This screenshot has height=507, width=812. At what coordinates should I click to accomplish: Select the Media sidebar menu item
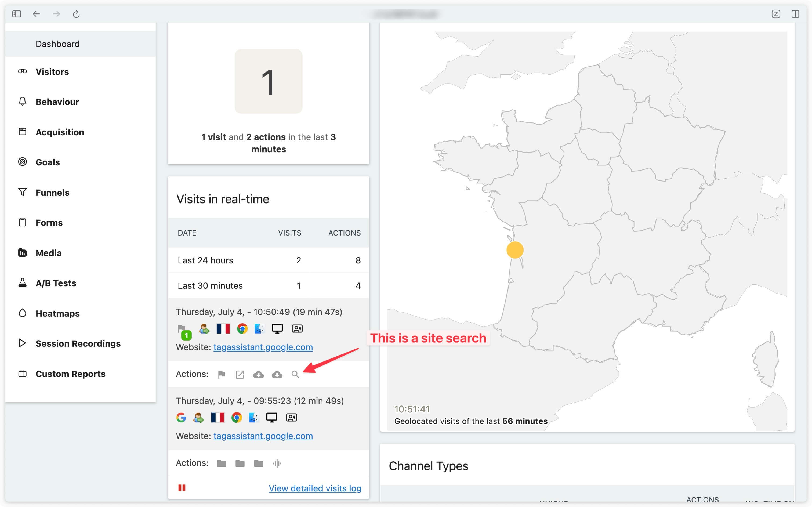click(x=48, y=252)
